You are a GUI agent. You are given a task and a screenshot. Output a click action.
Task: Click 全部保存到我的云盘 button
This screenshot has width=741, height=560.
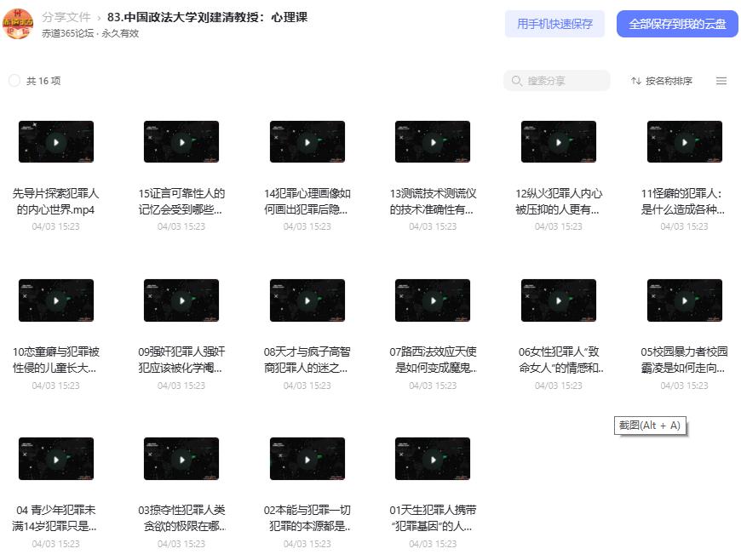coord(677,24)
